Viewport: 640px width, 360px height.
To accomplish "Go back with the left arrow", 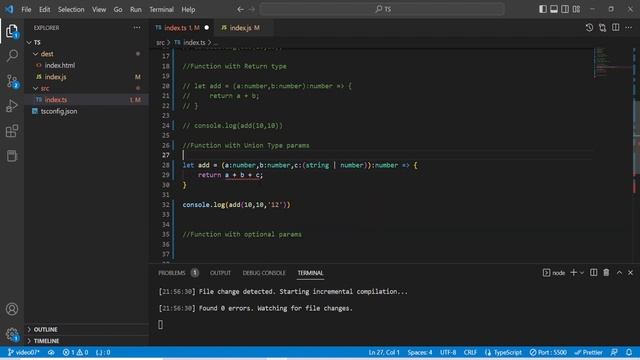I will pyautogui.click(x=240, y=9).
